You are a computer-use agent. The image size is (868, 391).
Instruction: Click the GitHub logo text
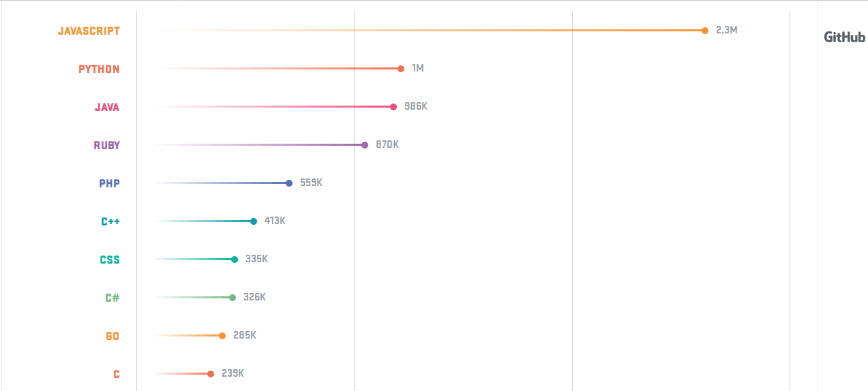pyautogui.click(x=844, y=37)
